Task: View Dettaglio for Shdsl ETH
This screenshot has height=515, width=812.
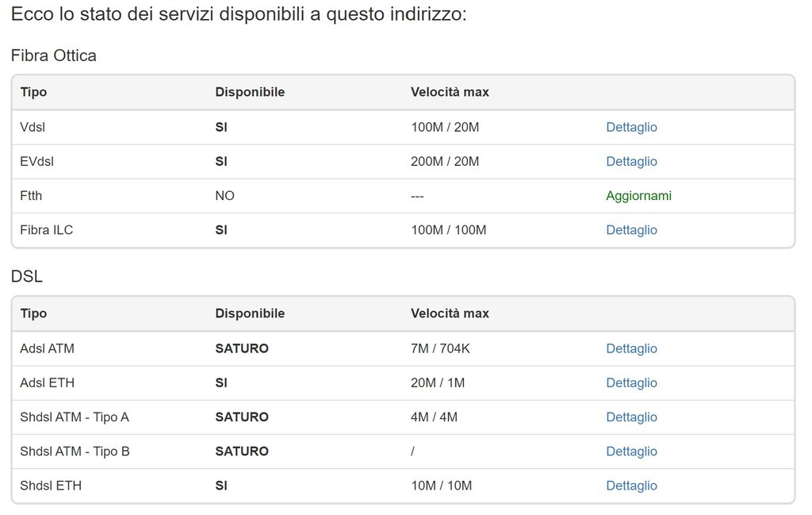Action: pos(631,486)
